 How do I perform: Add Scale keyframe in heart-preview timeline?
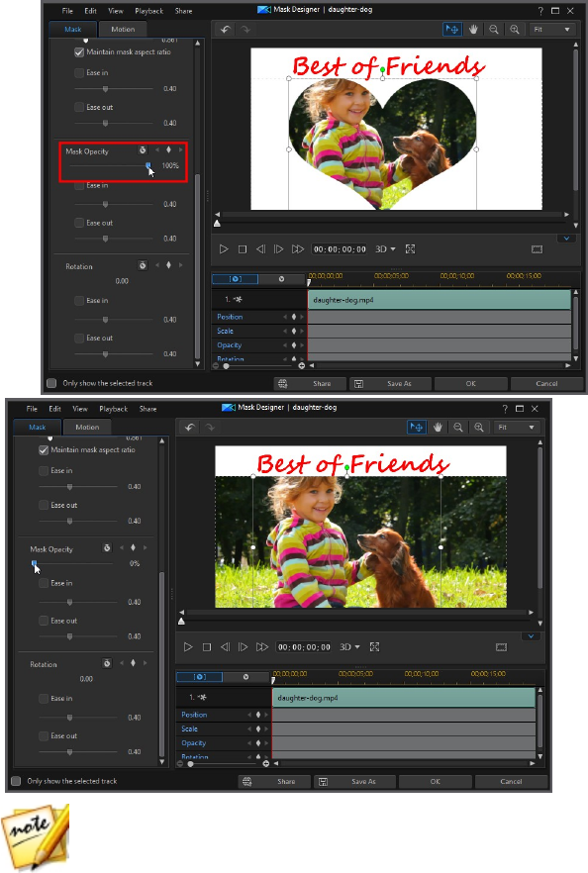[294, 331]
